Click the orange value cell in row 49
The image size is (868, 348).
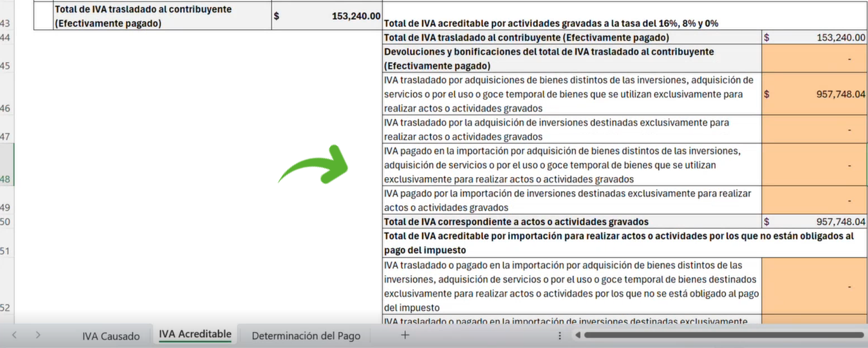[x=814, y=200]
